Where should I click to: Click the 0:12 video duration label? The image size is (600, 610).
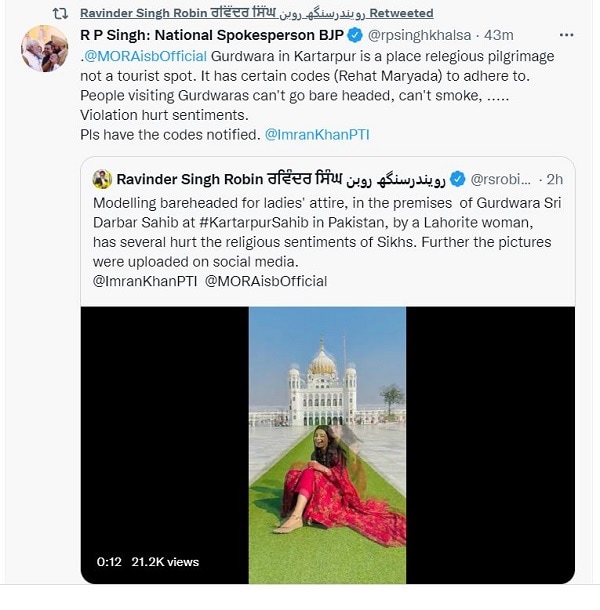109,562
